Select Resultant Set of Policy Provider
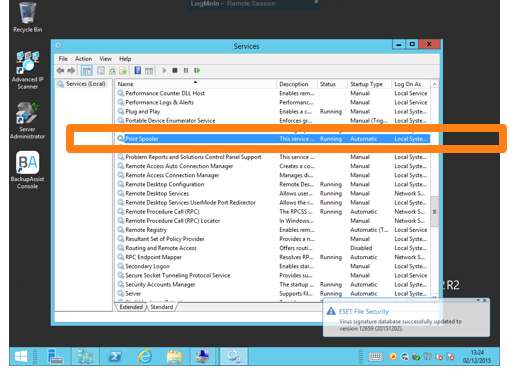The width and height of the screenshot is (523, 373). pos(273,239)
